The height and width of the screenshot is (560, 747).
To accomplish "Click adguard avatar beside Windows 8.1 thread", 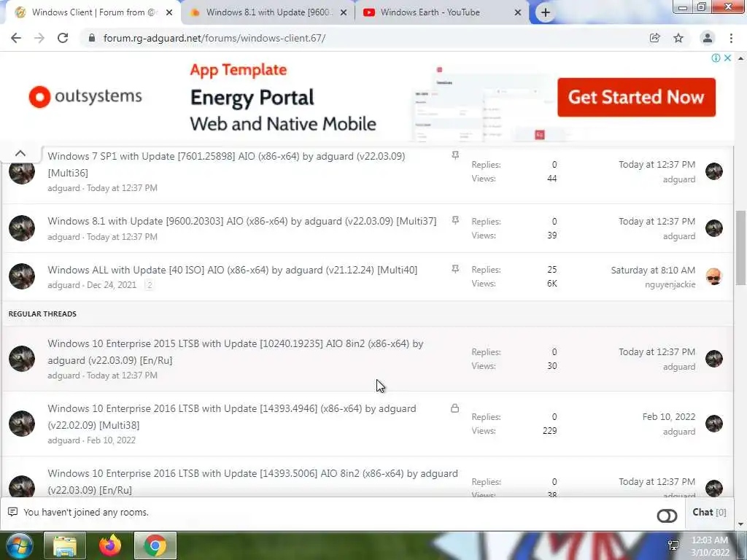I will point(22,228).
